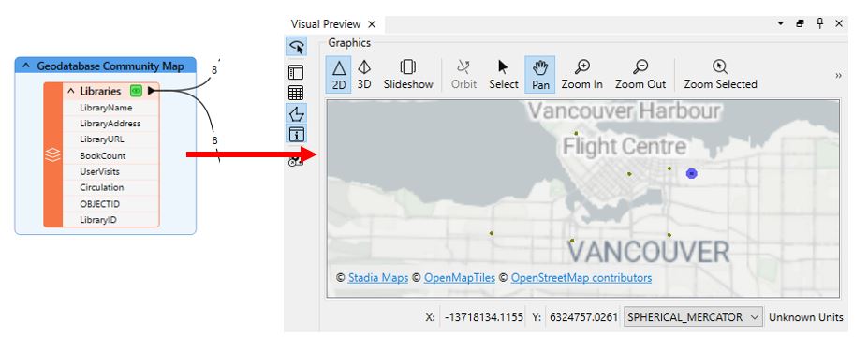This screenshot has width=868, height=337.
Task: Switch to 3D view mode
Action: 363,74
